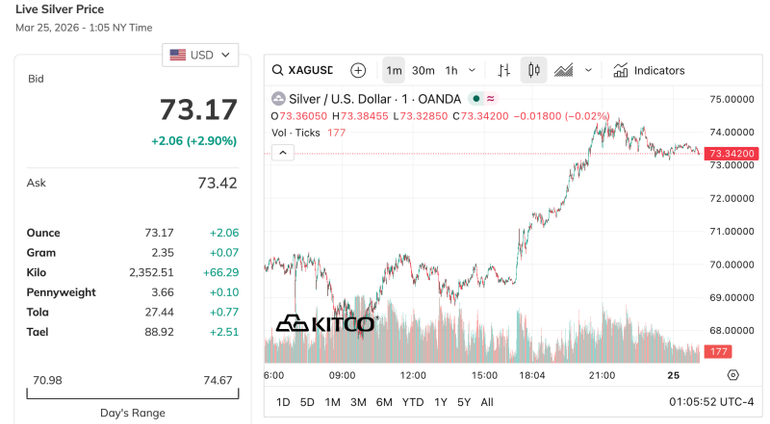Image resolution: width=770 pixels, height=424 pixels.
Task: Select the bars chart style icon
Action: (504, 70)
